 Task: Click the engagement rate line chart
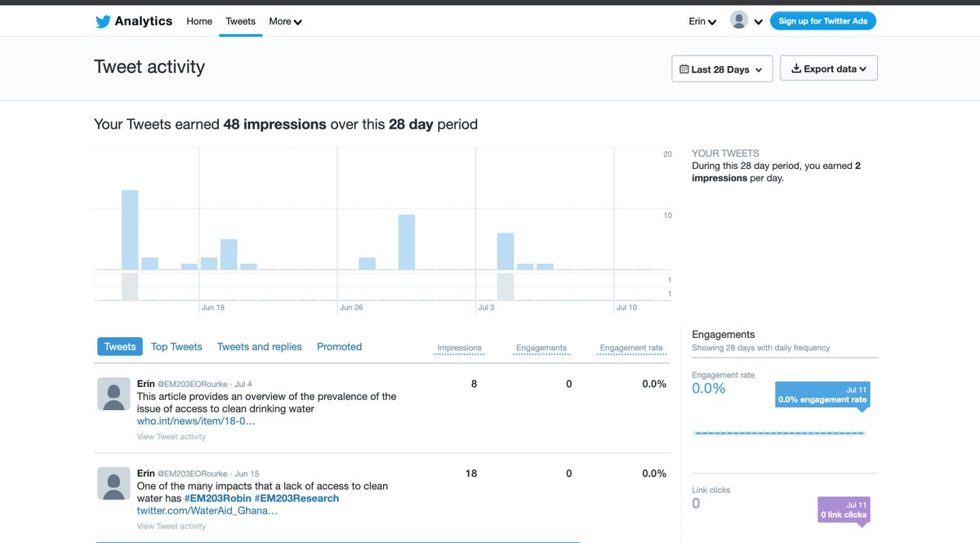tap(779, 433)
